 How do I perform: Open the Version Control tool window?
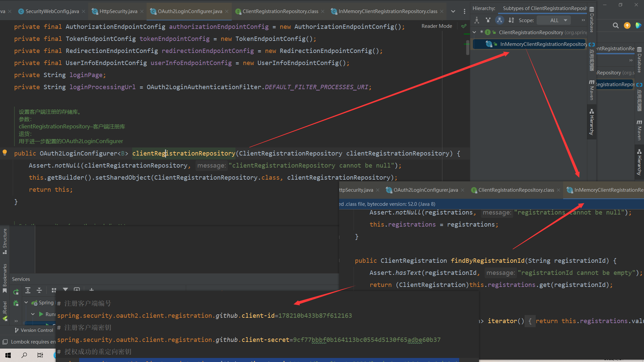click(34, 330)
